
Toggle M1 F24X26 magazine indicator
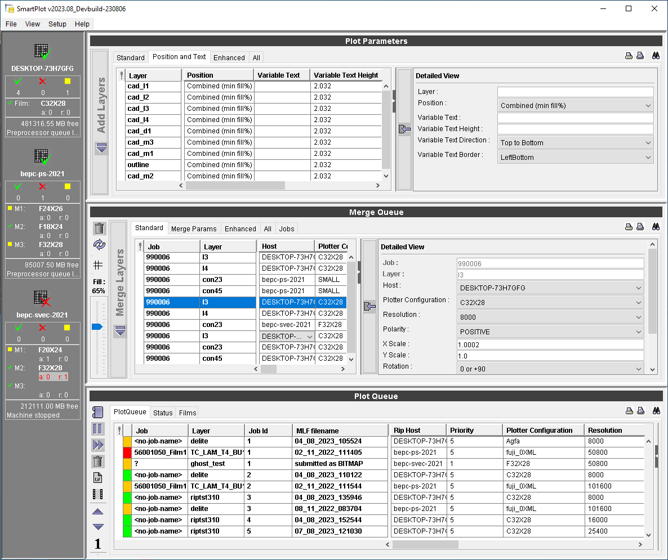click(x=10, y=208)
